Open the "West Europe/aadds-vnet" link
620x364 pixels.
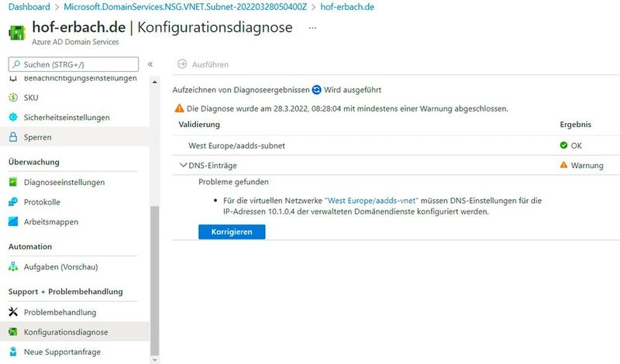click(371, 201)
